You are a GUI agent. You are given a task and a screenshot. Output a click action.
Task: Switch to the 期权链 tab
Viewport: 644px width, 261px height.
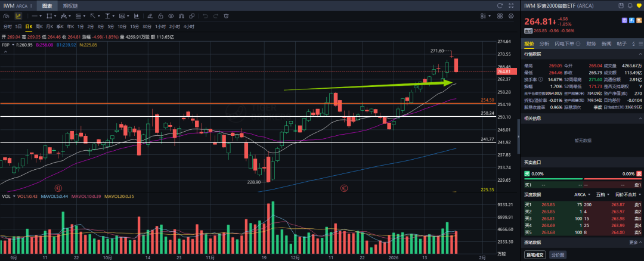point(70,5)
